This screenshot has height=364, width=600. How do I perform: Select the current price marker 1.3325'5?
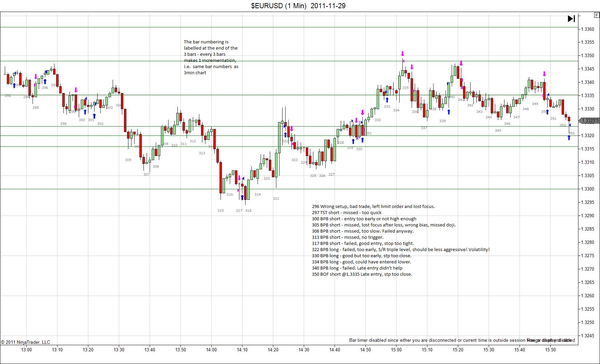(590, 120)
